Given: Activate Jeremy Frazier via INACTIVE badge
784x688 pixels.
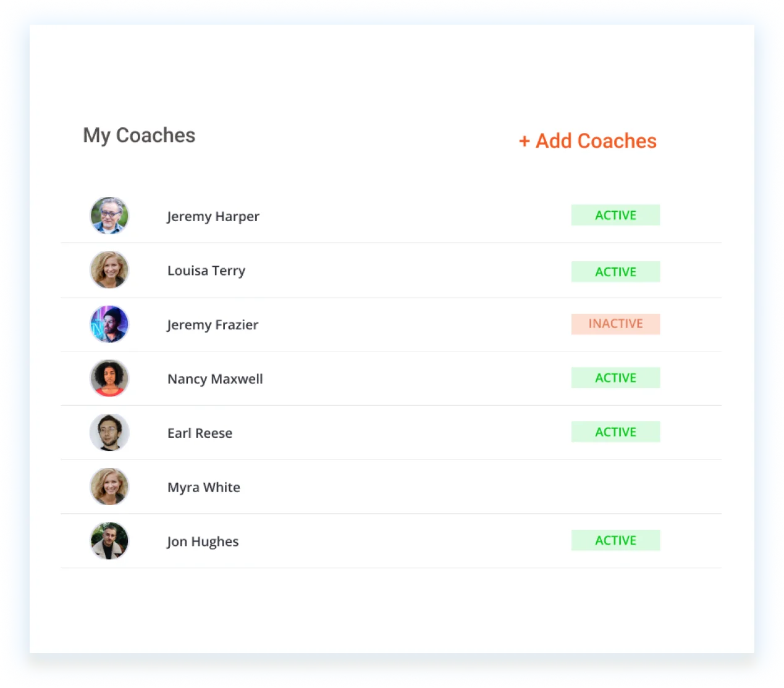Looking at the screenshot, I should [x=615, y=324].
